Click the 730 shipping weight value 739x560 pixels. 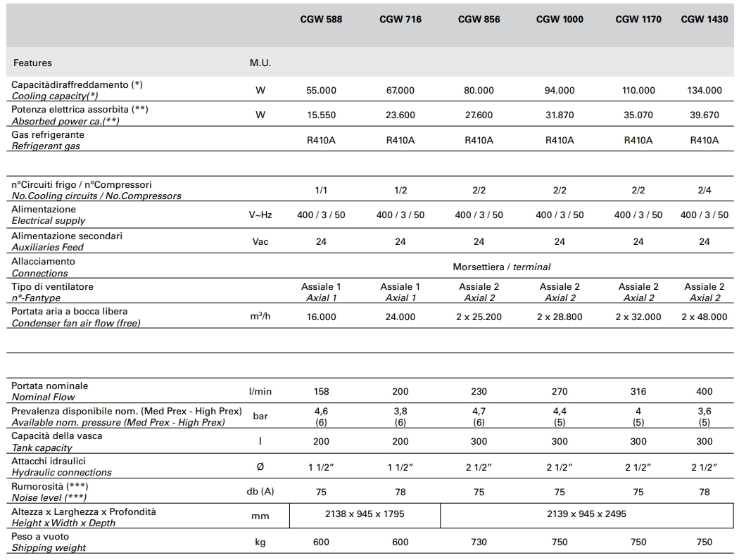479,542
